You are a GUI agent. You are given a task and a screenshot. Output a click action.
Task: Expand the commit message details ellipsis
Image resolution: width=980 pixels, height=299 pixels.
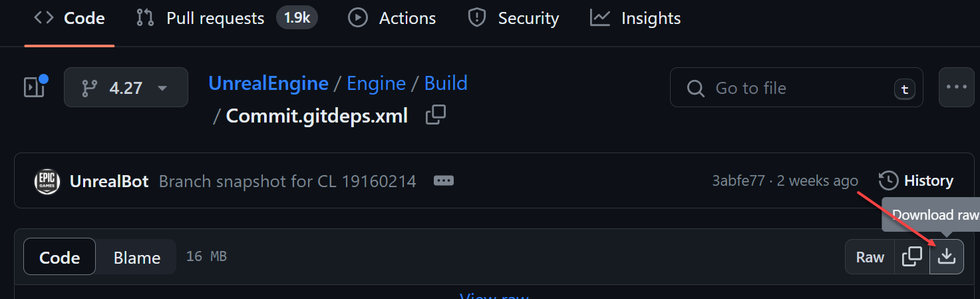443,180
